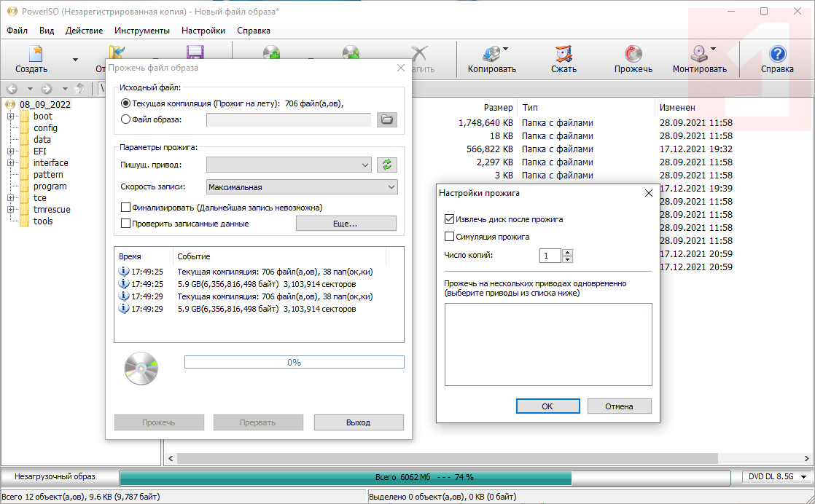Screen dimensions: 815x504
Task: Click the Выход button
Action: [359, 422]
